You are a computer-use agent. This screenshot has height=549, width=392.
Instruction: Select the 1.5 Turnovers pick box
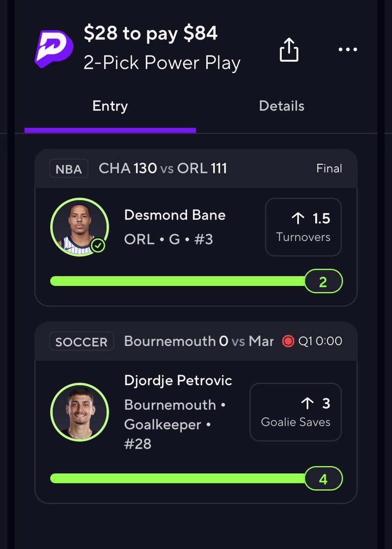click(x=303, y=227)
